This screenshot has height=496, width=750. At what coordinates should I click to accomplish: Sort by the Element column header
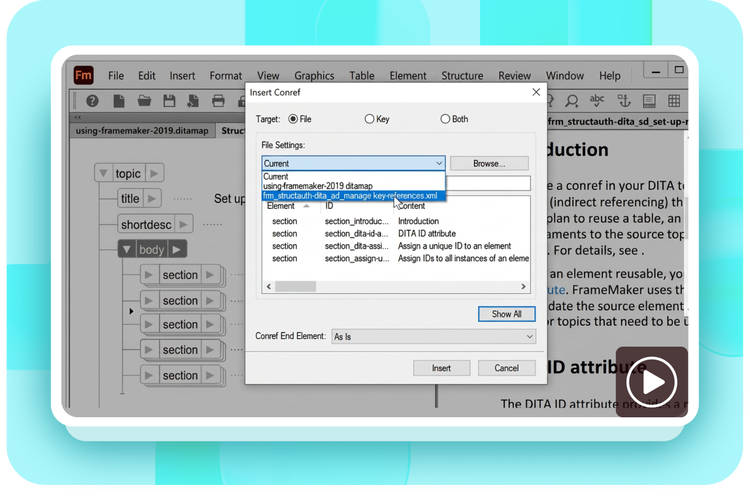tap(281, 206)
